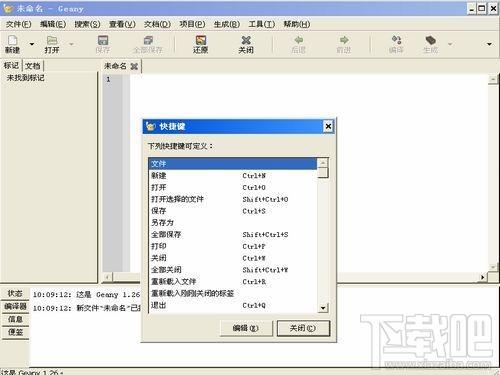
Task: Click the 全部保存 (Save All) toolbar icon
Action: [x=148, y=44]
